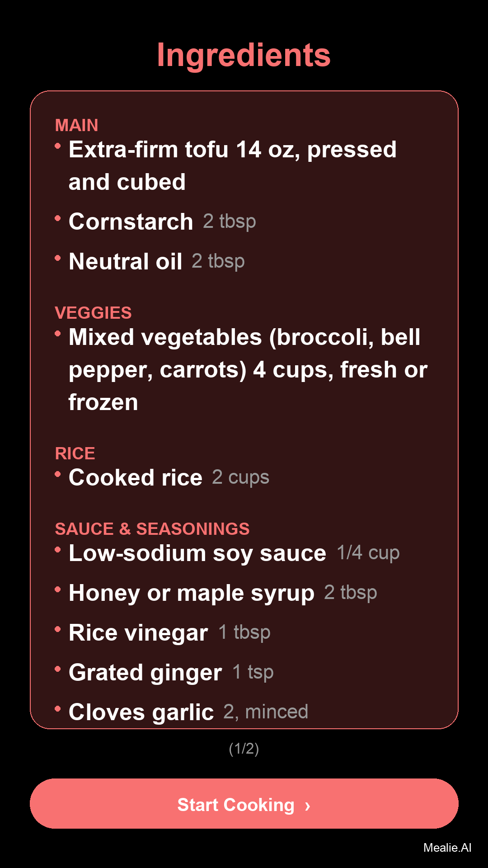Tap the Cooked rice 2 cups item
488x868 pixels.
coord(169,477)
